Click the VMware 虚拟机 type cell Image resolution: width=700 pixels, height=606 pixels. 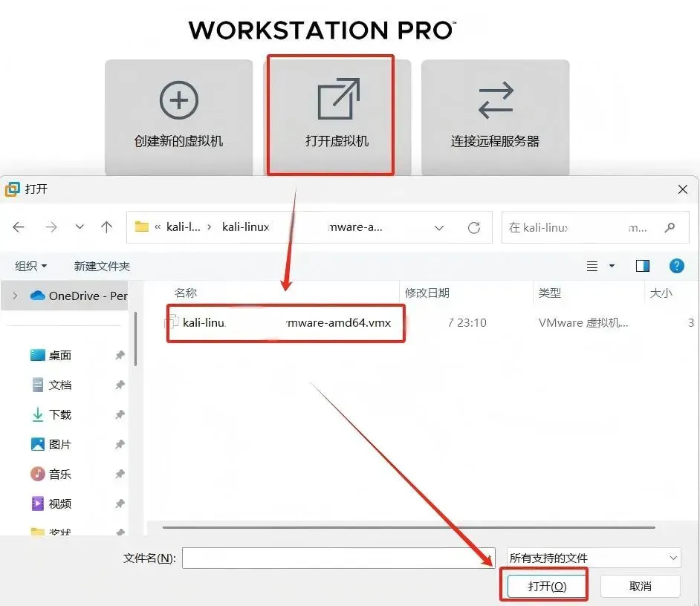(x=583, y=322)
